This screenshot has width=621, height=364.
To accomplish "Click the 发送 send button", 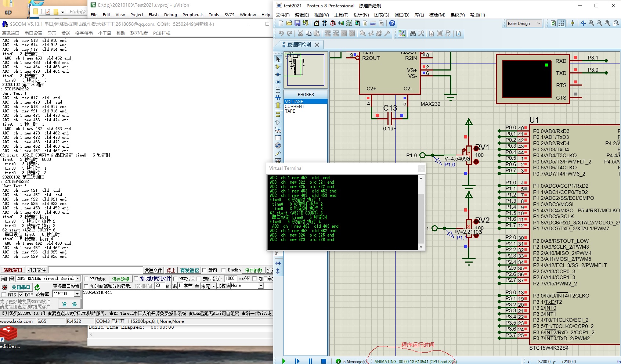I will pos(69,304).
